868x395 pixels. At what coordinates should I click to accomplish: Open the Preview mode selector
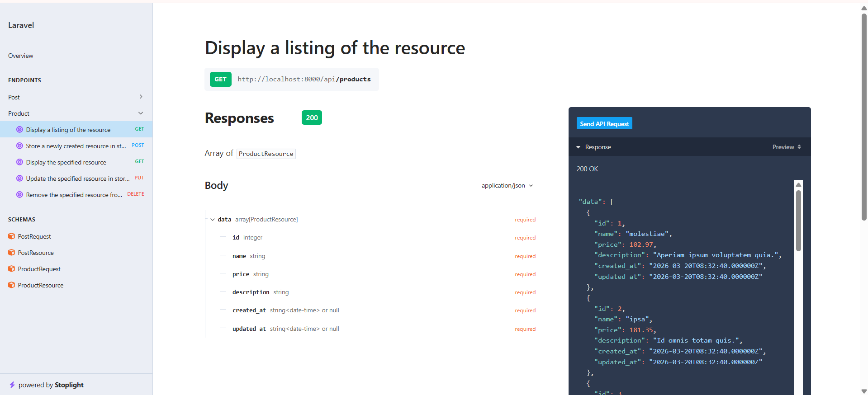click(786, 147)
